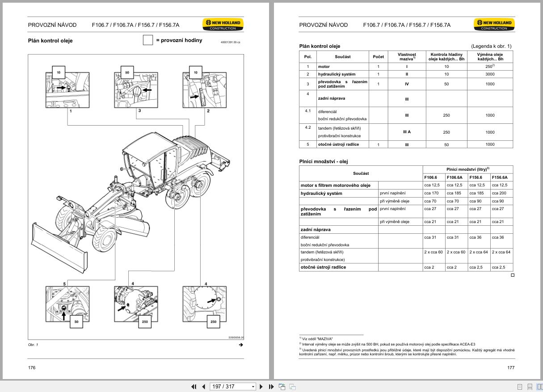Viewport: 543px width, 392px height.
Task: Click the greyed go to next view icon
Action: [x=292, y=387]
